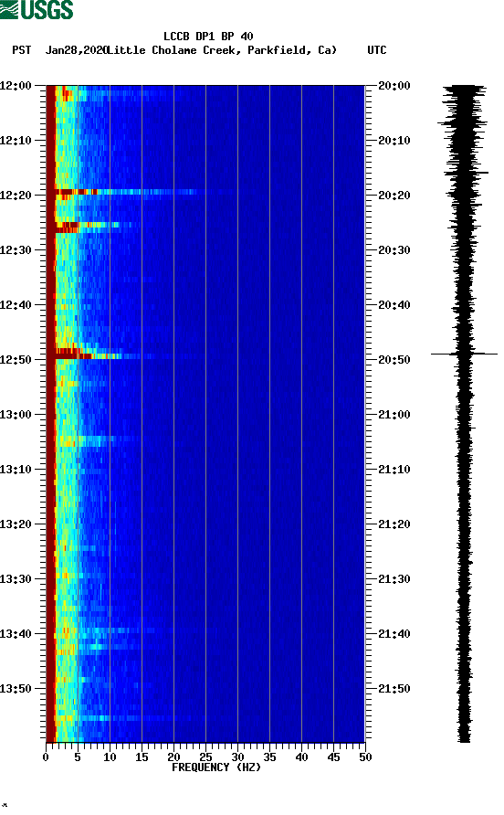Click the '21:20' UTC time label
Screen dimensions: 504x815
point(394,524)
